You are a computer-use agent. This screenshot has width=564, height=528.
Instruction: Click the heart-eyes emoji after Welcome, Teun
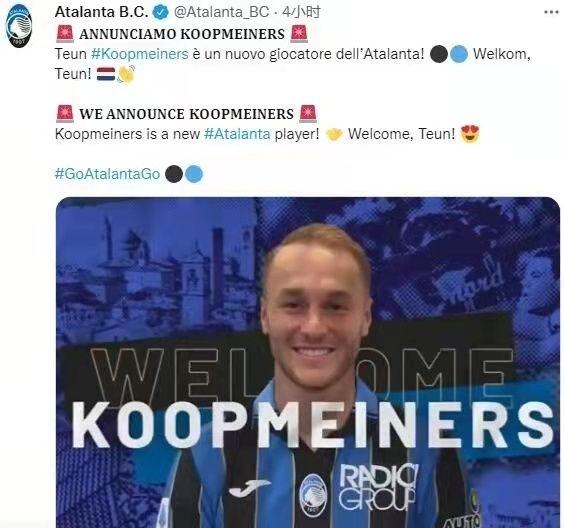[x=470, y=134]
